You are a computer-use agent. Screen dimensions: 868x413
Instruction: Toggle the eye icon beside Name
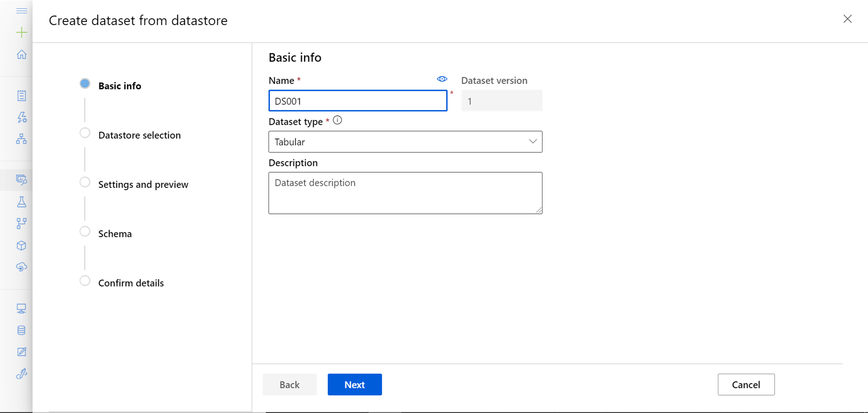click(x=442, y=79)
